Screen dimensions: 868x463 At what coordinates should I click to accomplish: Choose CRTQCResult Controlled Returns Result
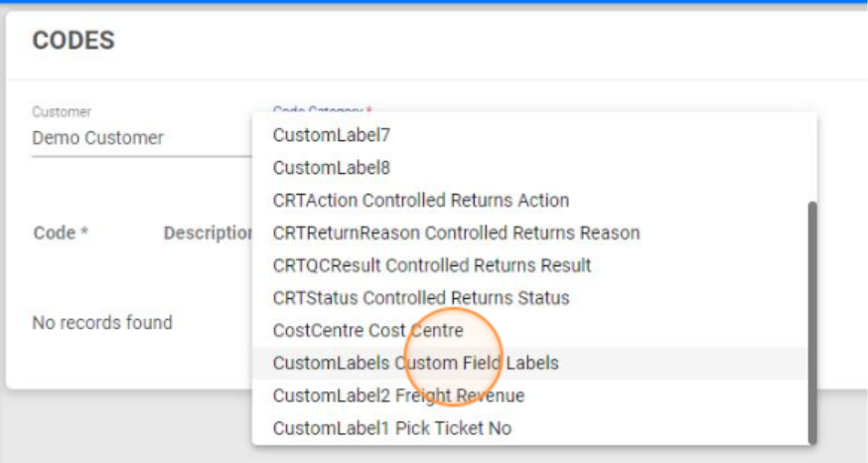click(432, 265)
